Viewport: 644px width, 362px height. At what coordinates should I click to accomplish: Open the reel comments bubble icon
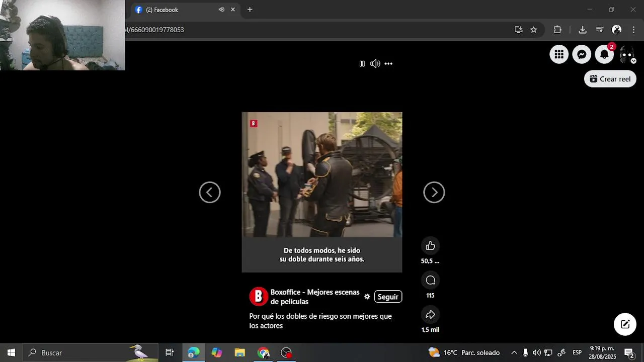[x=430, y=280]
